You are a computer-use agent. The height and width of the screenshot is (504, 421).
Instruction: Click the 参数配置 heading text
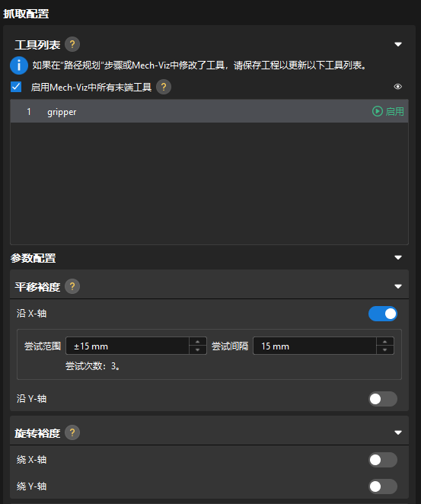click(33, 258)
